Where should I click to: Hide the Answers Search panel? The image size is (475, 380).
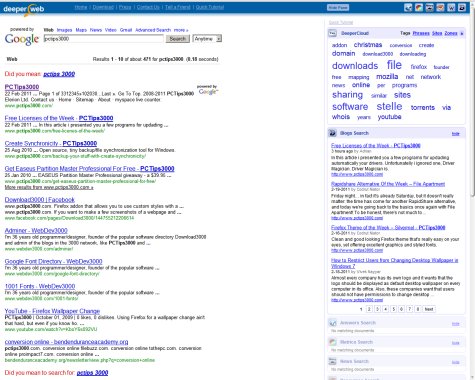click(x=455, y=324)
